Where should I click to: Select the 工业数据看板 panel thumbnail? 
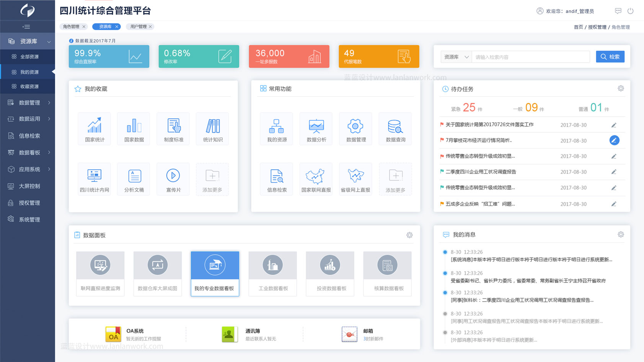(272, 273)
